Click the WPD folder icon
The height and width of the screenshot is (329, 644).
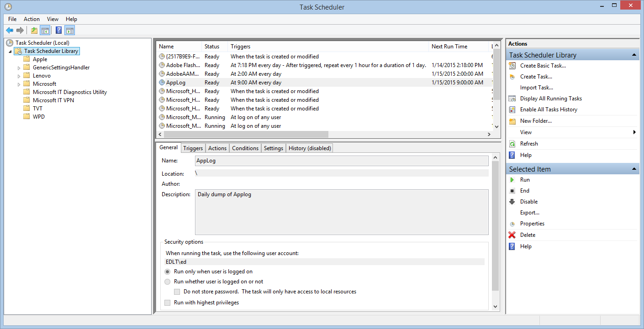point(26,117)
